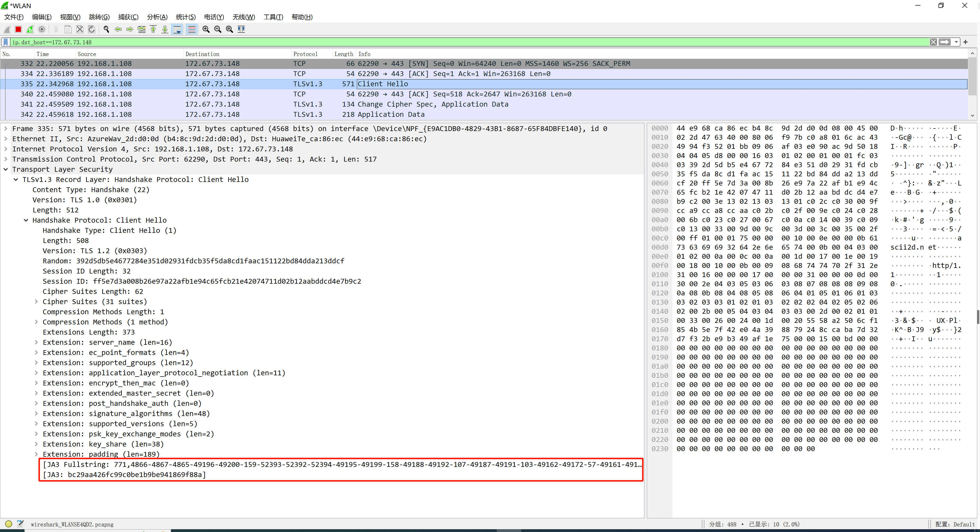Open the display filter history dropdown
This screenshot has height=532, width=980.
(956, 42)
